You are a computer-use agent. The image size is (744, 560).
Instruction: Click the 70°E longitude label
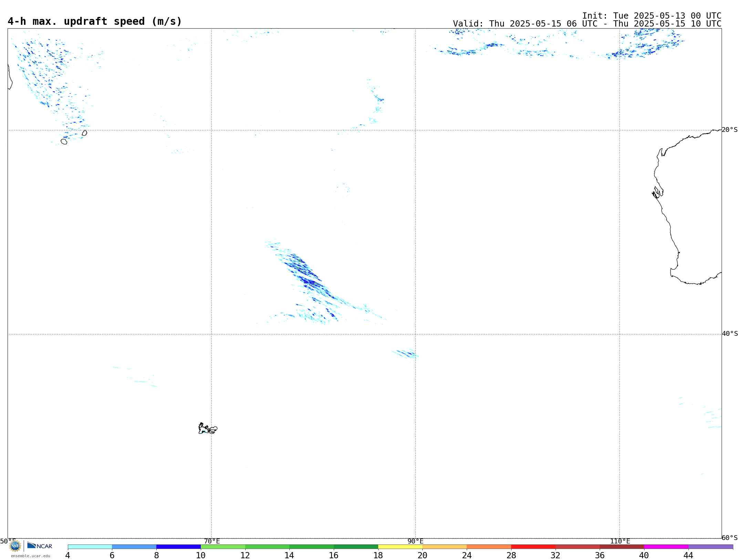point(212,541)
